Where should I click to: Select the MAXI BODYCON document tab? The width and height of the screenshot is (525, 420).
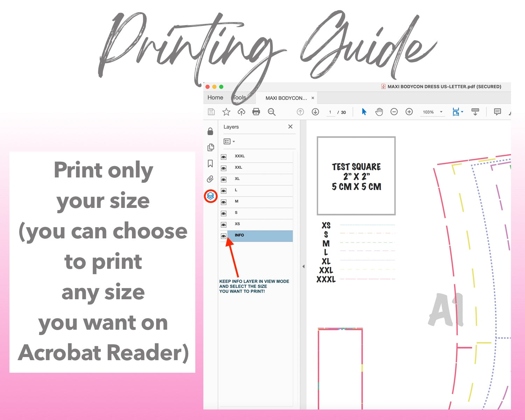(x=286, y=98)
